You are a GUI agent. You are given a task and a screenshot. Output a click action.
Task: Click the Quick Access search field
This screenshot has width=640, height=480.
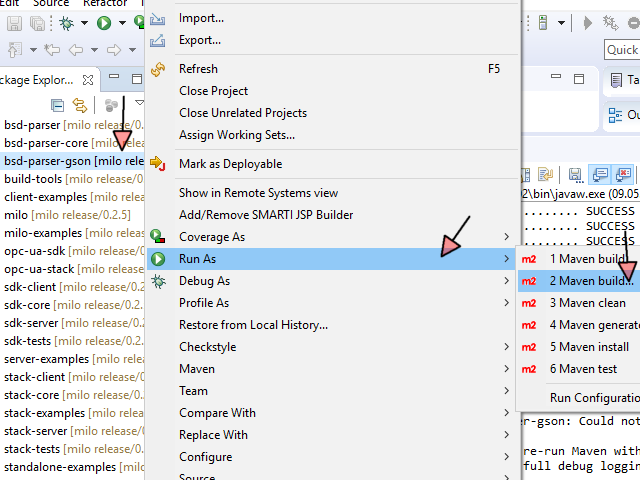click(622, 49)
